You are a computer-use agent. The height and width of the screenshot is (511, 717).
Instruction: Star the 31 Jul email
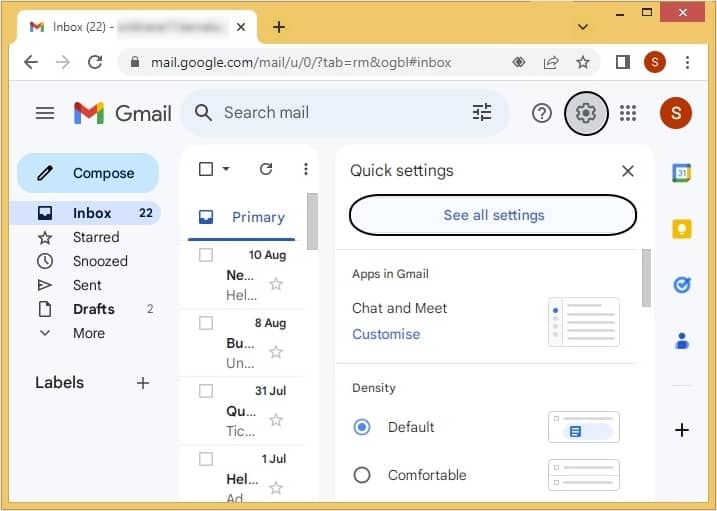(x=276, y=420)
